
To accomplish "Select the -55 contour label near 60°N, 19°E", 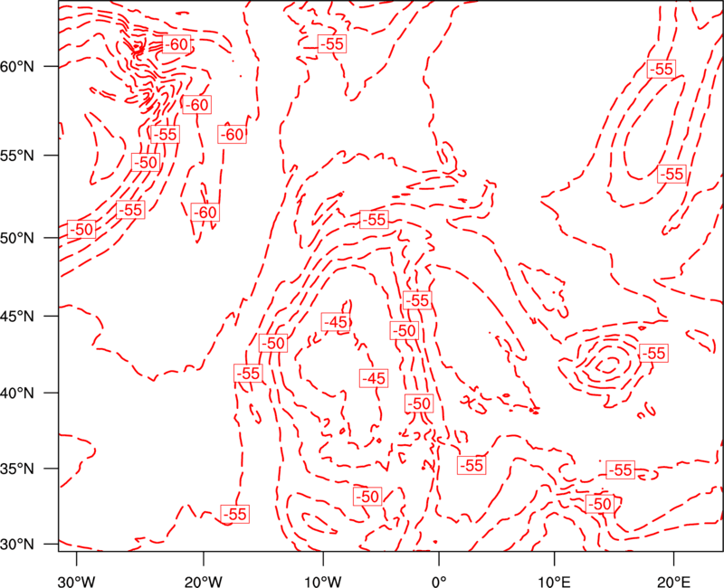I will click(x=662, y=69).
